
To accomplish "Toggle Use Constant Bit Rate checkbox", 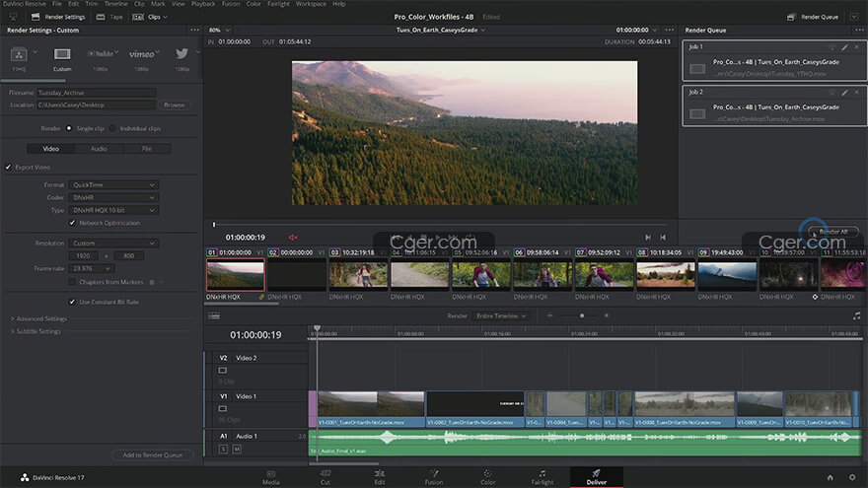I will tap(72, 302).
